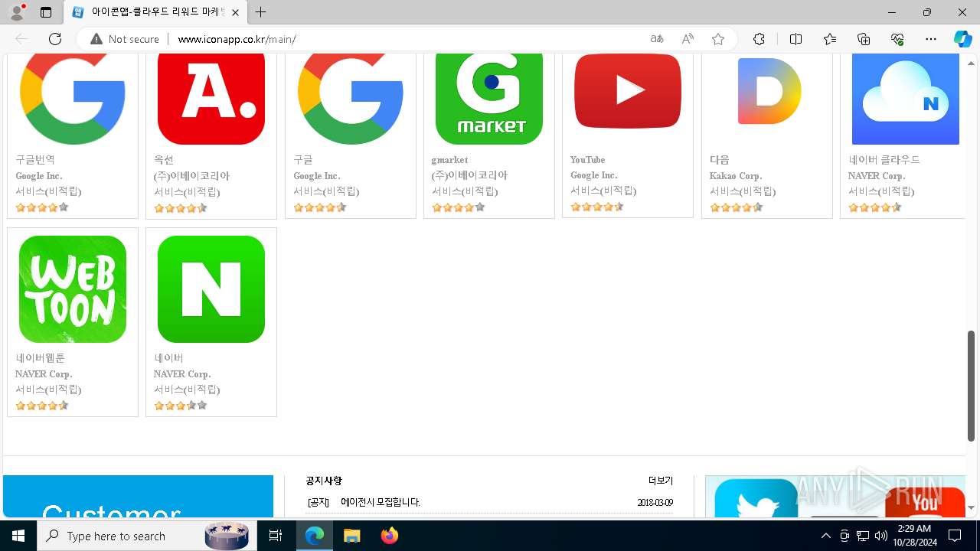
Task: Click the scrollbar down arrow
Action: coord(972,508)
